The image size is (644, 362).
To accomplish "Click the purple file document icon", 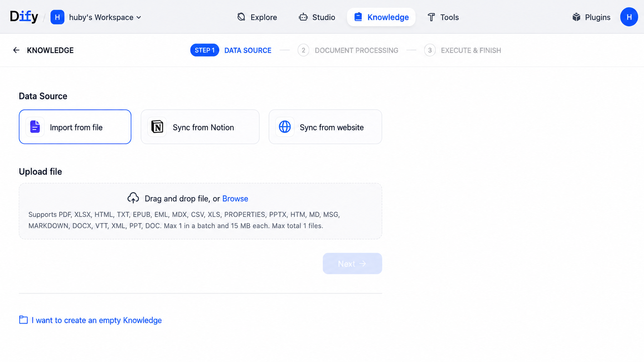I will tap(35, 127).
